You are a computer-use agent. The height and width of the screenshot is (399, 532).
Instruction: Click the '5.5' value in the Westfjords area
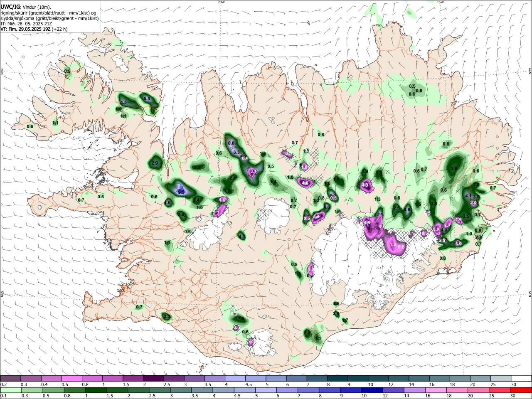(147, 99)
